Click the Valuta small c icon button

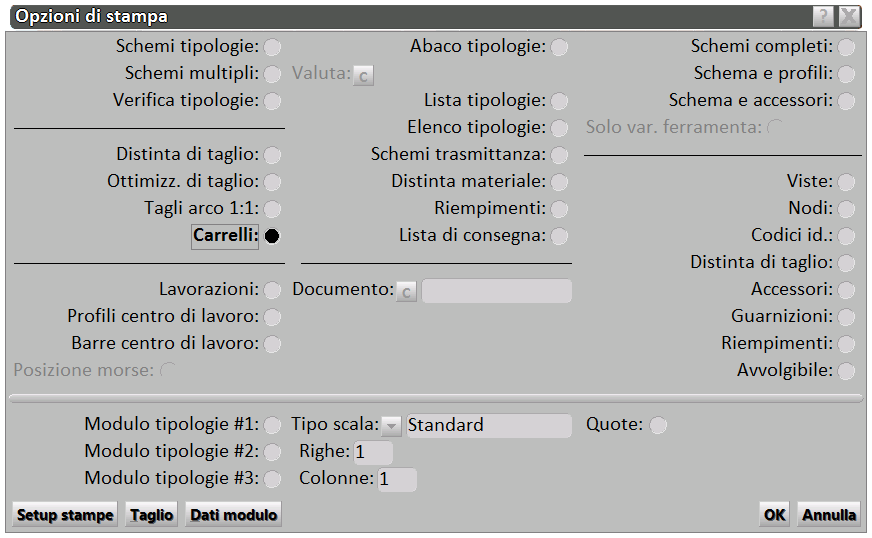click(x=363, y=74)
